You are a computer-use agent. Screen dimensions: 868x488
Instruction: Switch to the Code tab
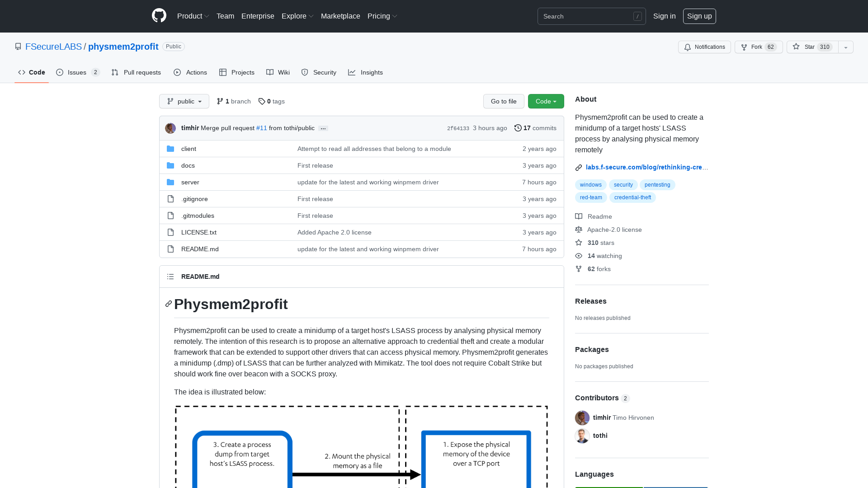click(x=31, y=72)
